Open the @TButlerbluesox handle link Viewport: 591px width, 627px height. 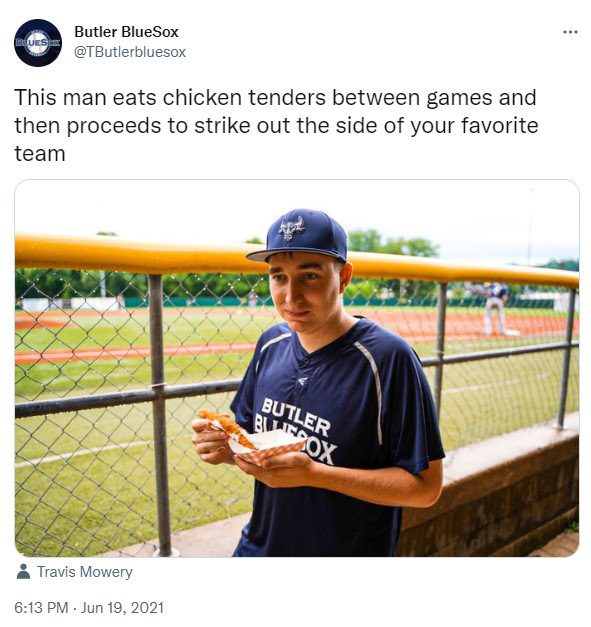point(130,52)
